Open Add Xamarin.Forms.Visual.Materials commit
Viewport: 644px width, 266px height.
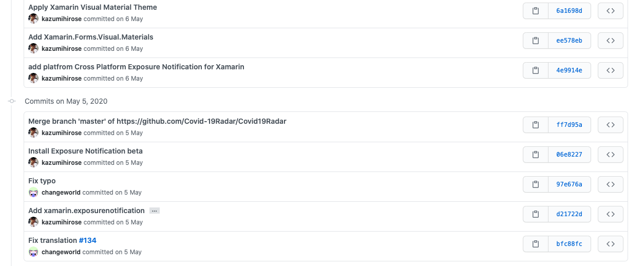click(x=91, y=37)
